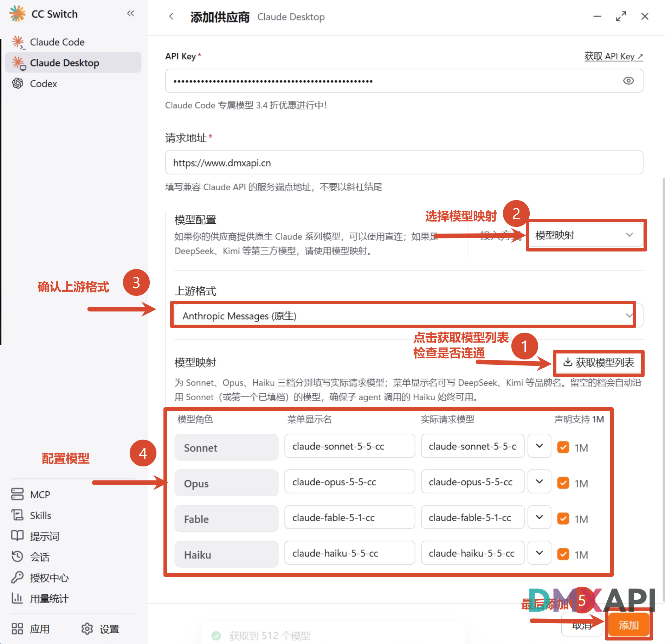
Task: Edit Sonnet menu display name field
Action: 350,446
